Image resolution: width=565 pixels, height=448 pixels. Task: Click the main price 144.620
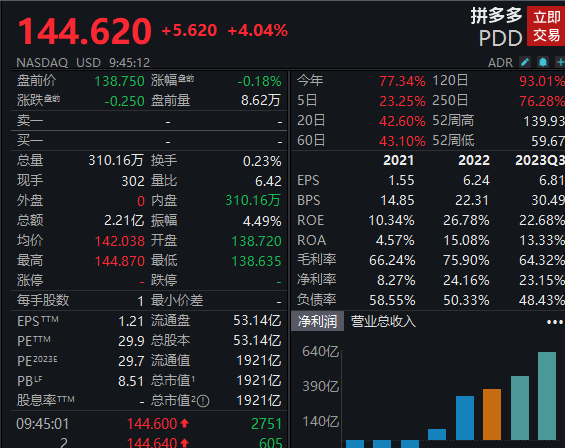pyautogui.click(x=85, y=32)
